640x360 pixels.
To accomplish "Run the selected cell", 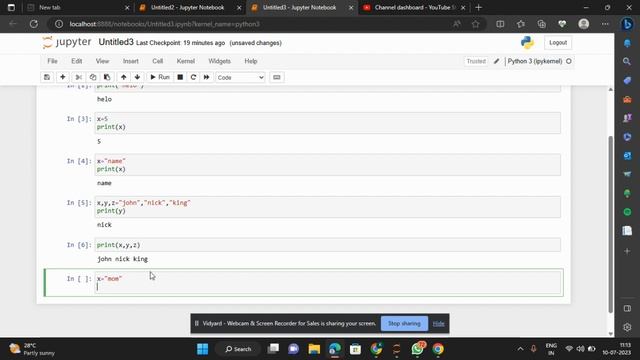I will [160, 77].
